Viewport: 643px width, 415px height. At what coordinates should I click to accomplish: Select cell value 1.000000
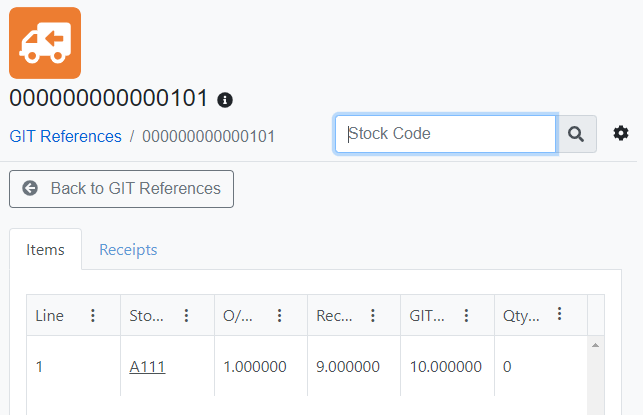255,367
